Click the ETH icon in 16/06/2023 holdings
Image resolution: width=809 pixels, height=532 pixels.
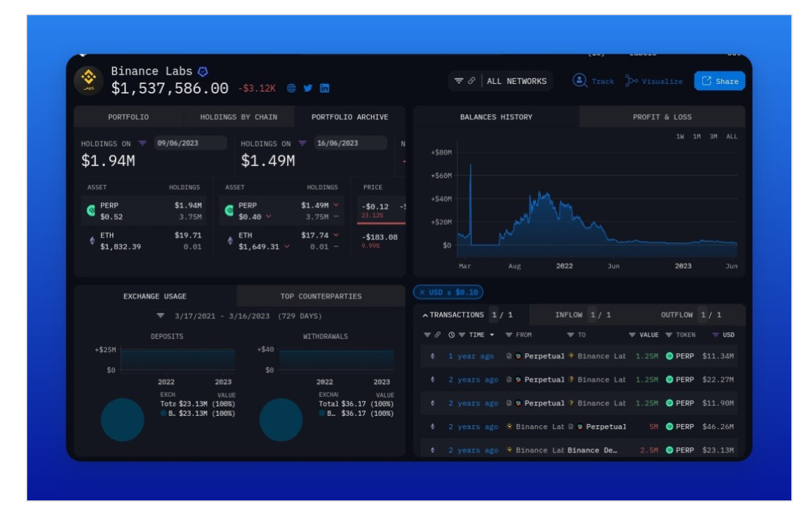(229, 241)
